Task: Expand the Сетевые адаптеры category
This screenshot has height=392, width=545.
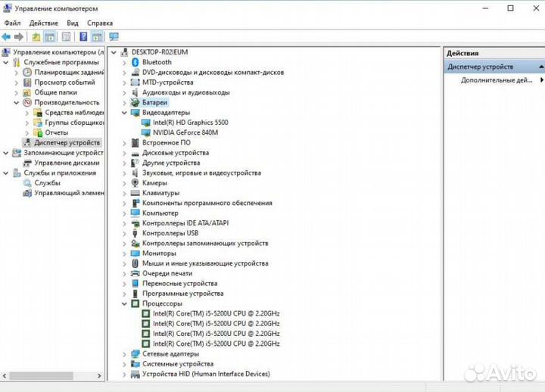Action: [124, 354]
